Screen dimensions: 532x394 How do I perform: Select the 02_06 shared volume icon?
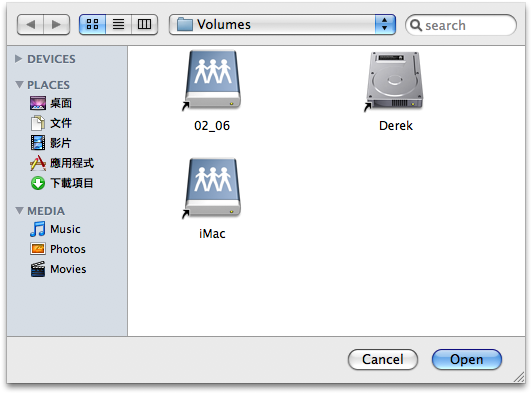[212, 80]
